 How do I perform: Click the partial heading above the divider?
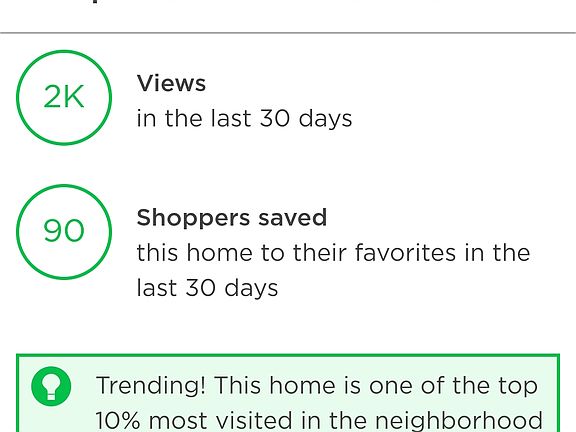(95, 2)
